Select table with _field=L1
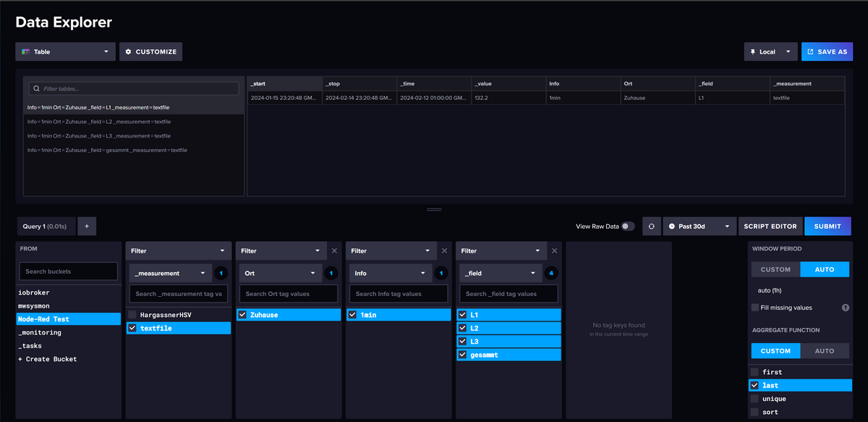This screenshot has height=422, width=868. (134, 107)
